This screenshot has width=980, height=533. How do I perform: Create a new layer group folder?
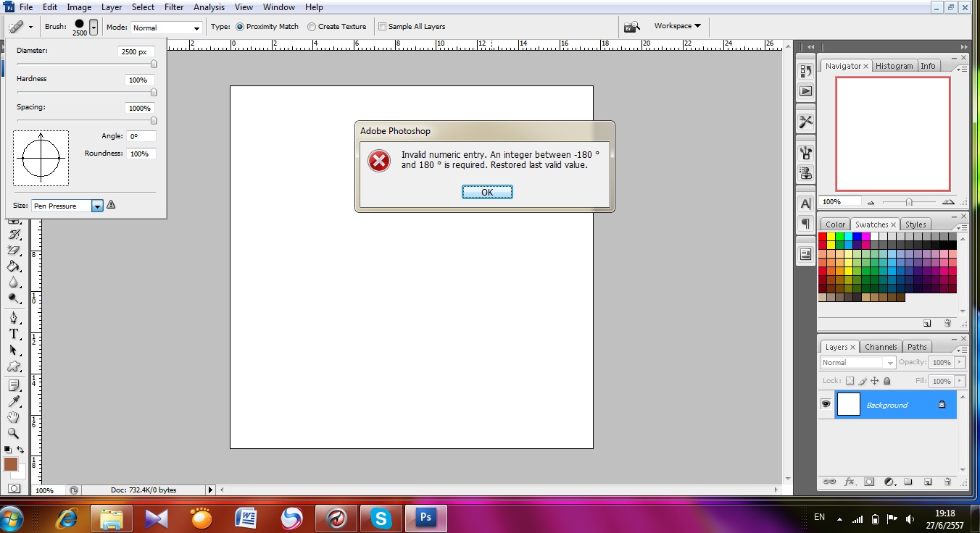(908, 482)
